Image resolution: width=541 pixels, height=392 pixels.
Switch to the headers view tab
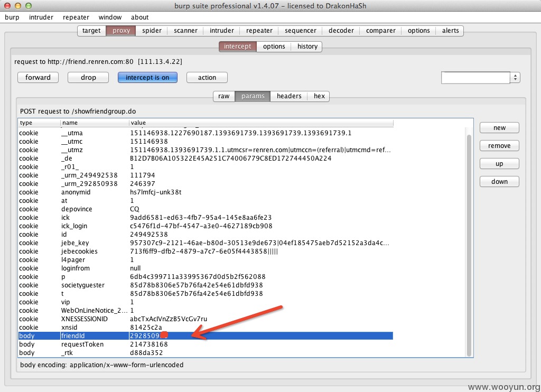click(289, 96)
